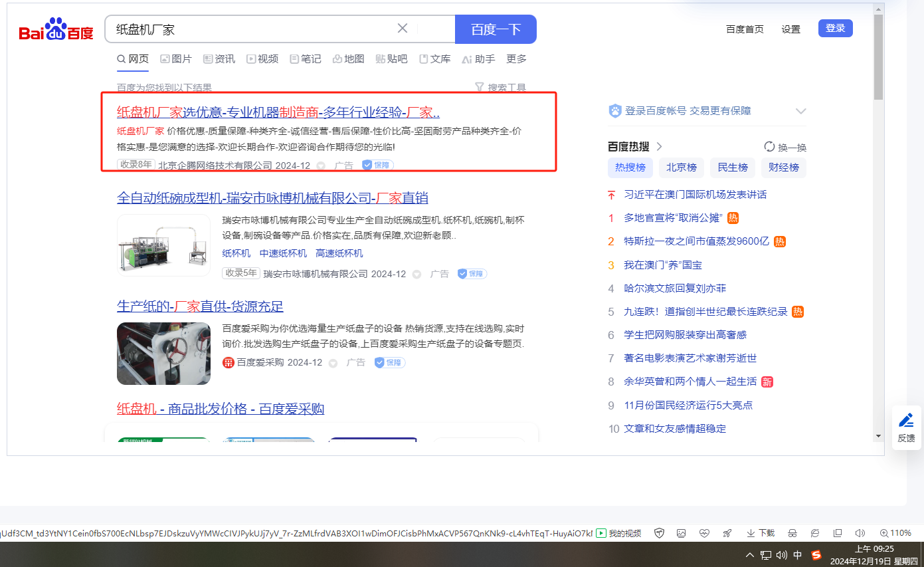
Task: Switch to the 图片 search tab
Action: 176,59
